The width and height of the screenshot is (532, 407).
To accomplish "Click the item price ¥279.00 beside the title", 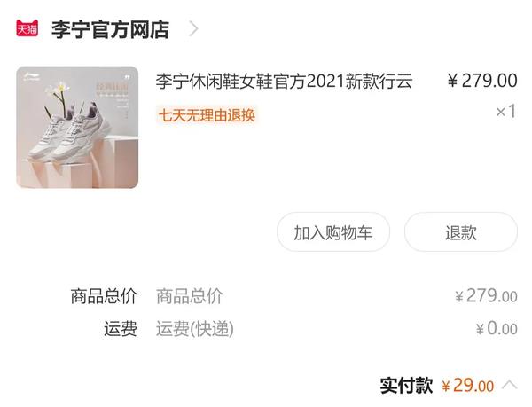I will tap(482, 81).
